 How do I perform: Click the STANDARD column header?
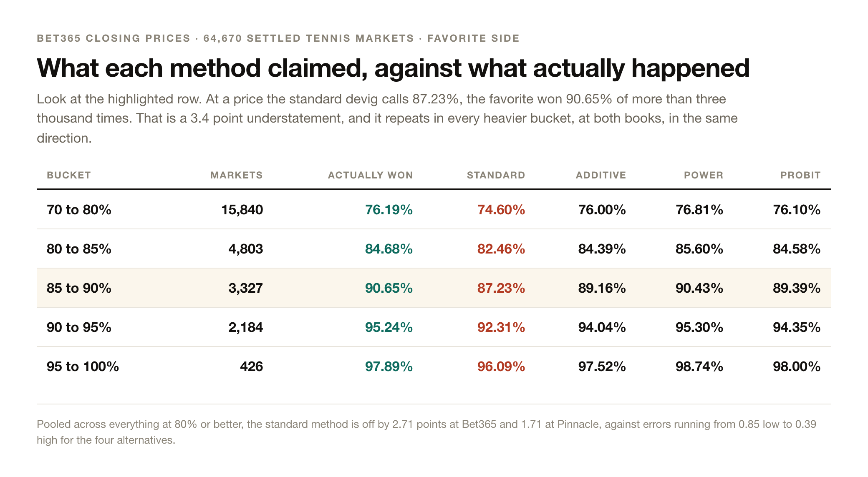496,175
